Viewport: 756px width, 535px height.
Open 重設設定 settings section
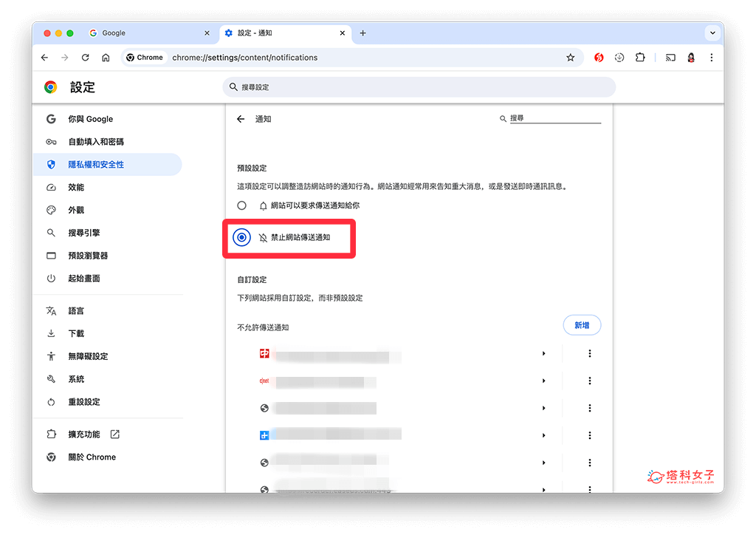[x=108, y=401]
